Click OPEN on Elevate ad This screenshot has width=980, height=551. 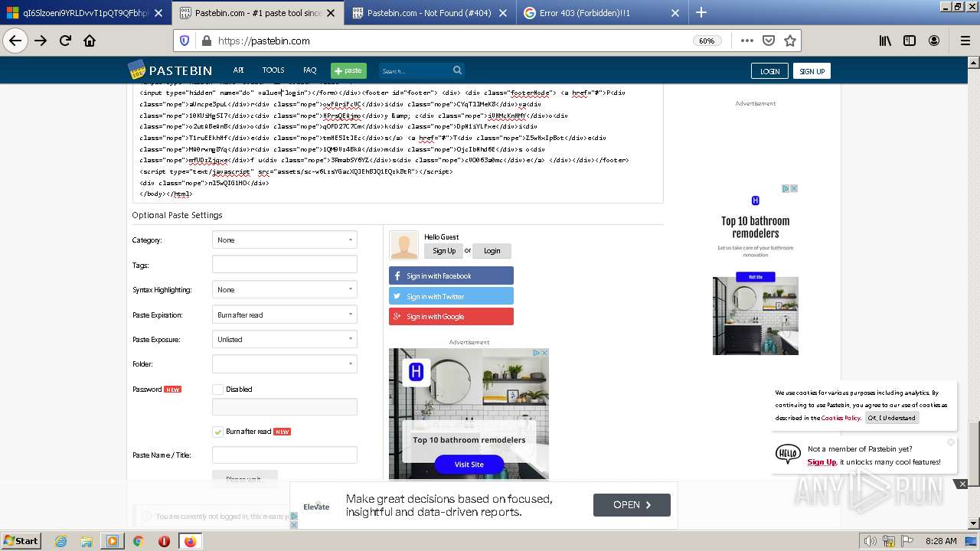[x=632, y=505]
